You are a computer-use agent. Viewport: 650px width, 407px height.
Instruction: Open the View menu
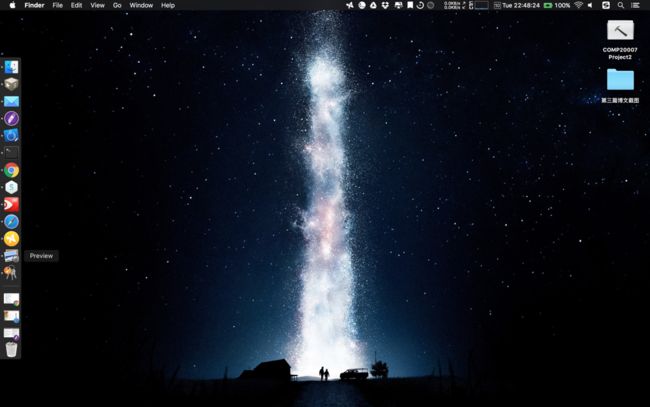[x=97, y=5]
